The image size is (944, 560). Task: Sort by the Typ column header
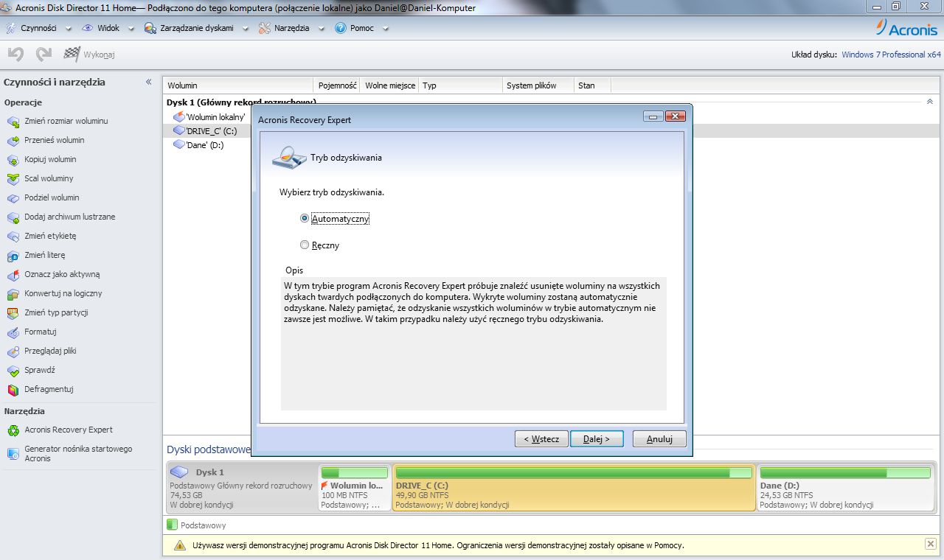click(461, 85)
